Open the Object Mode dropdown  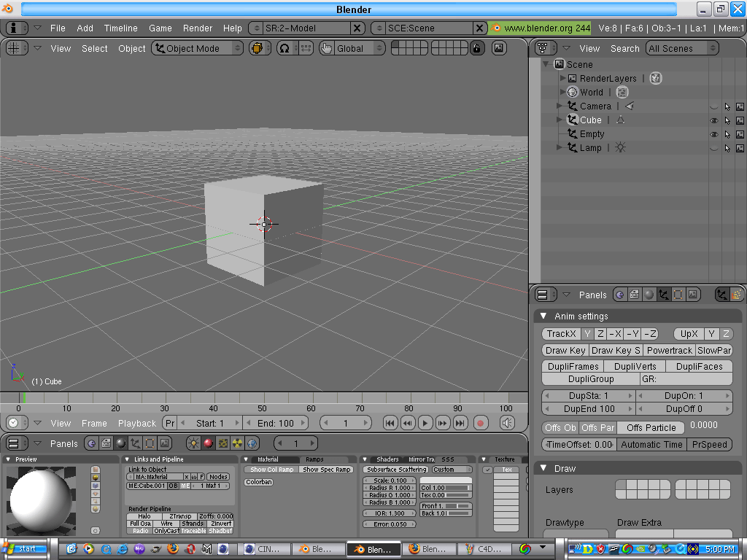click(197, 48)
